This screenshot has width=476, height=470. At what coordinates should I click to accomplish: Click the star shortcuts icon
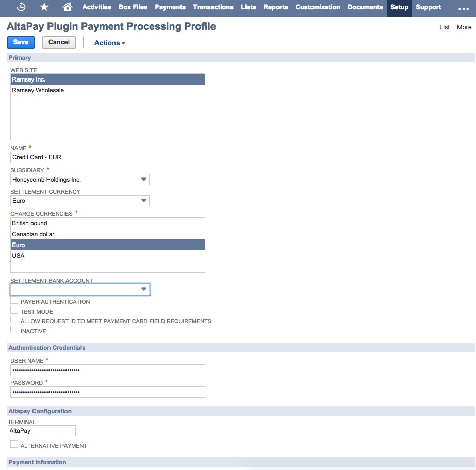[x=43, y=7]
